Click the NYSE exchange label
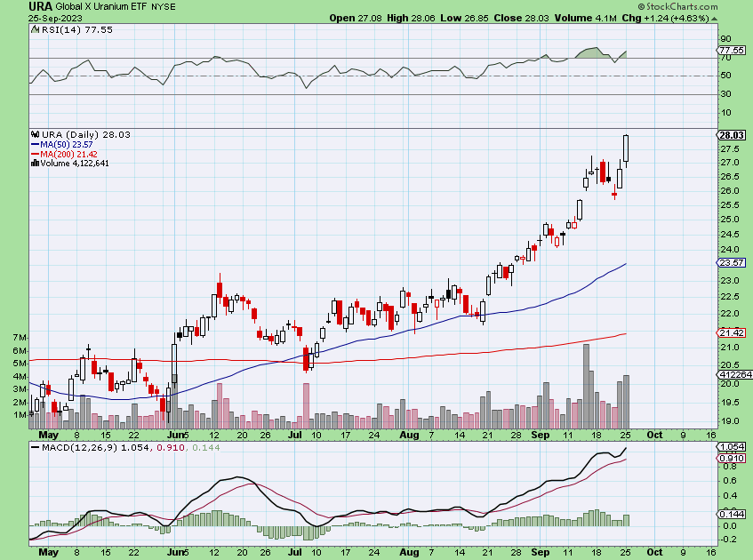 click(x=164, y=7)
